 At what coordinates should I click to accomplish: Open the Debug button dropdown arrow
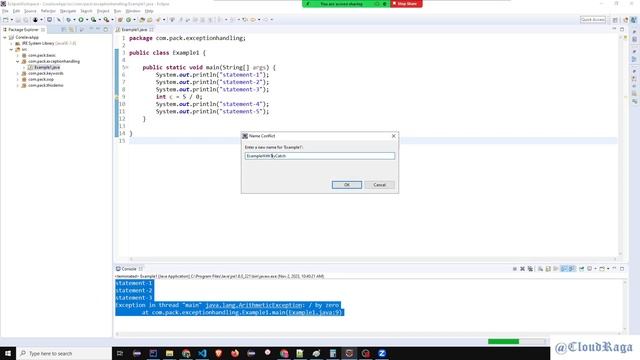(x=74, y=20)
